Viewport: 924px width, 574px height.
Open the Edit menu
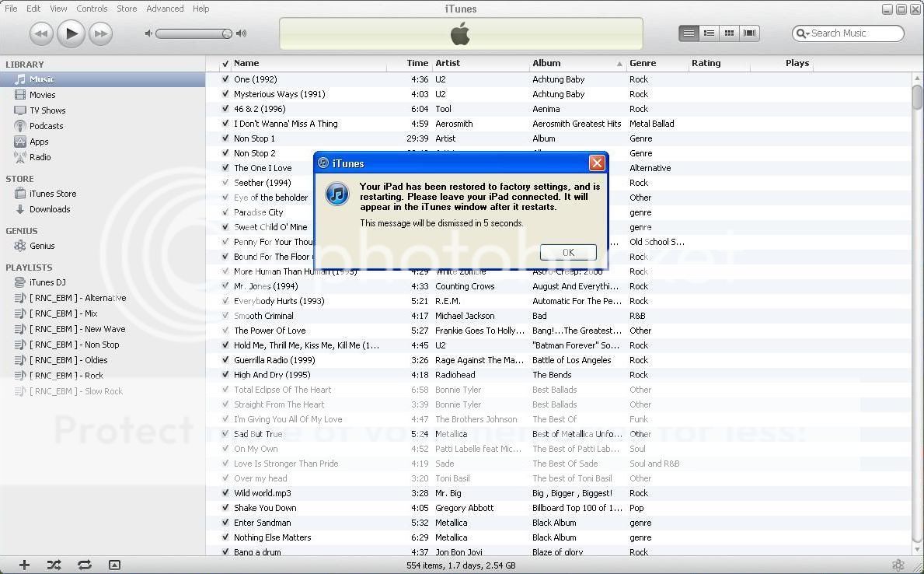[33, 9]
